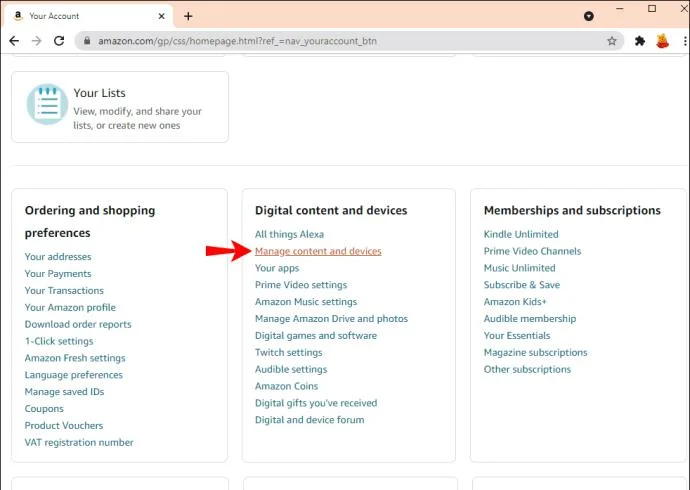Click Ordering and shopping preferences heading
Image resolution: width=690 pixels, height=490 pixels.
[90, 222]
